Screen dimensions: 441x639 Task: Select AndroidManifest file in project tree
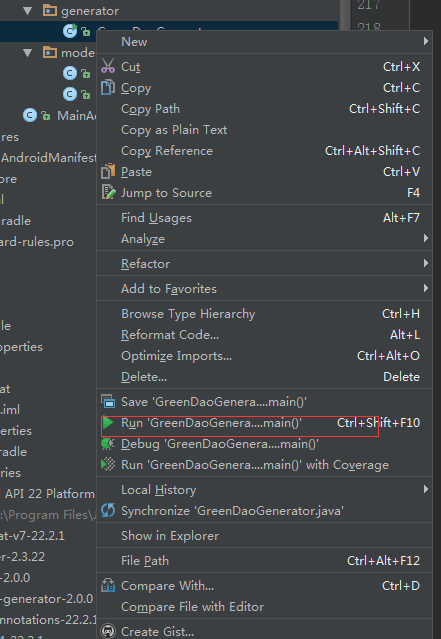click(x=48, y=157)
